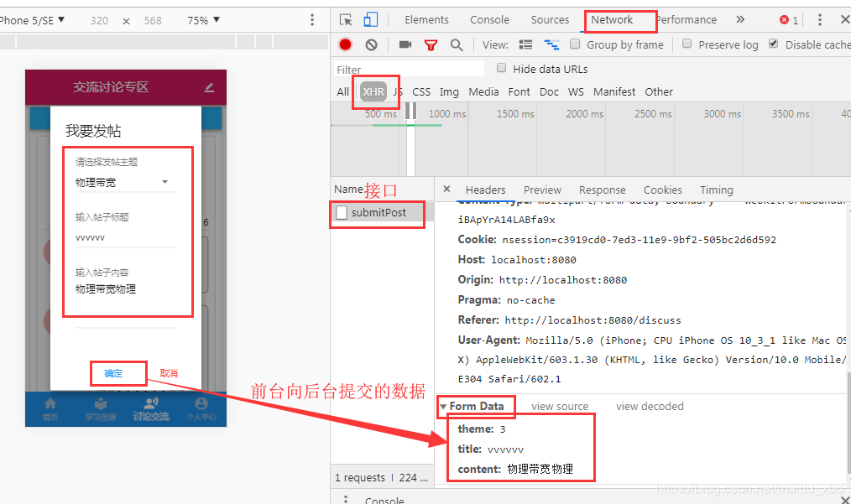Image resolution: width=851 pixels, height=504 pixels.
Task: Filter requests by Manifest type
Action: [613, 91]
